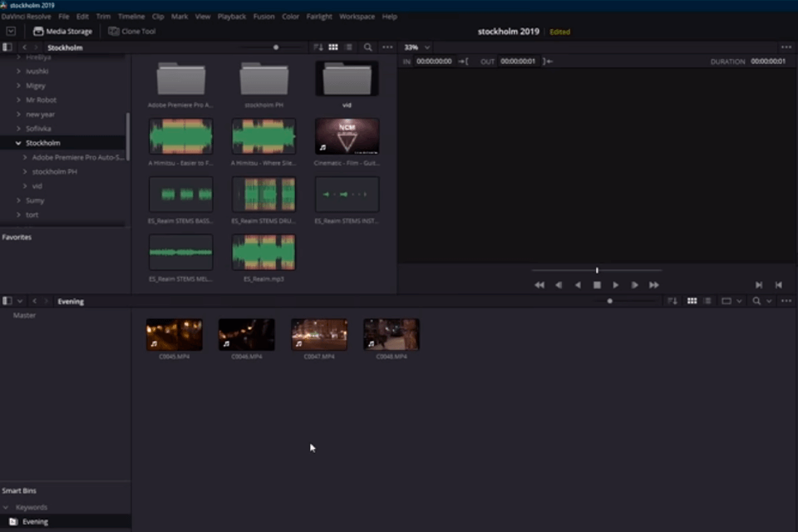Search in media storage browser
Image resolution: width=798 pixels, height=532 pixels.
pyautogui.click(x=367, y=47)
